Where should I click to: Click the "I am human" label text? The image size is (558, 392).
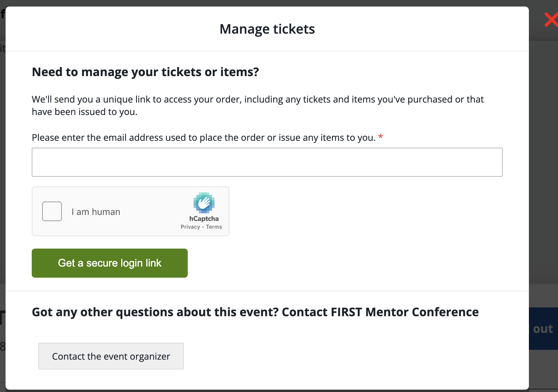(96, 212)
